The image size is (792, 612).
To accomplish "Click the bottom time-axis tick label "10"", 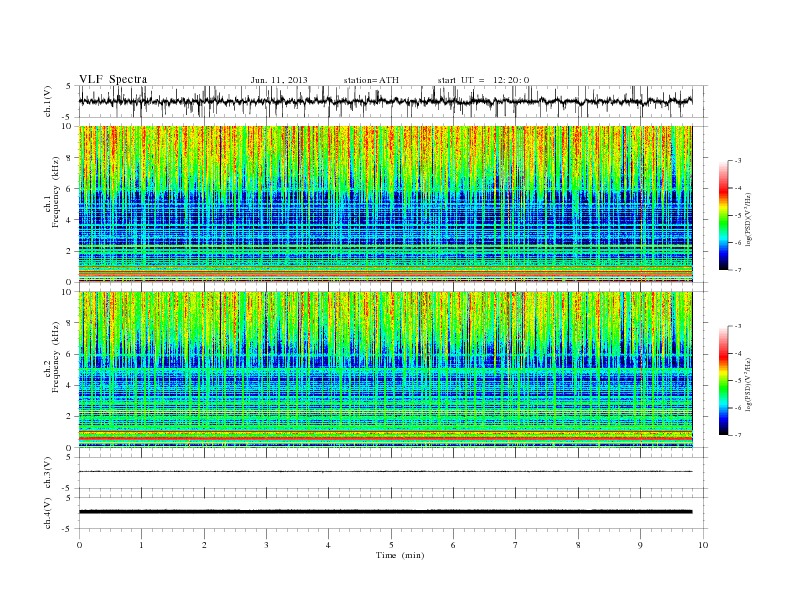I will coord(703,545).
